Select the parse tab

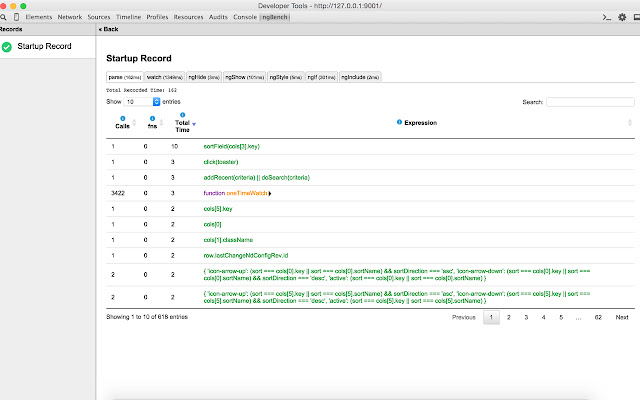(x=124, y=77)
